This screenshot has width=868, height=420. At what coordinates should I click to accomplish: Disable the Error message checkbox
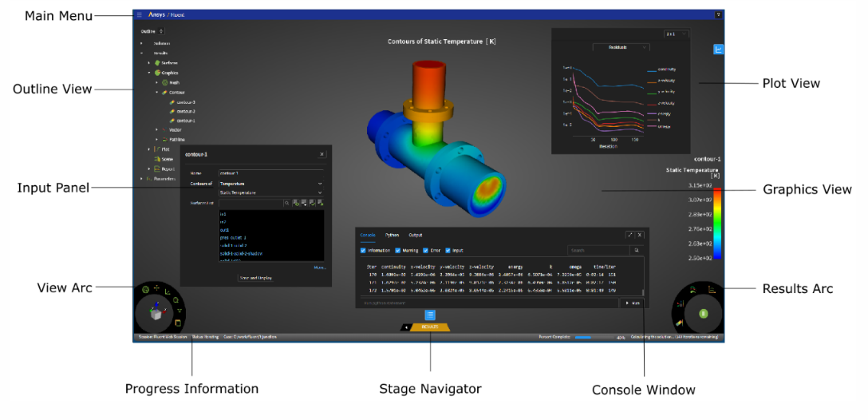click(426, 250)
